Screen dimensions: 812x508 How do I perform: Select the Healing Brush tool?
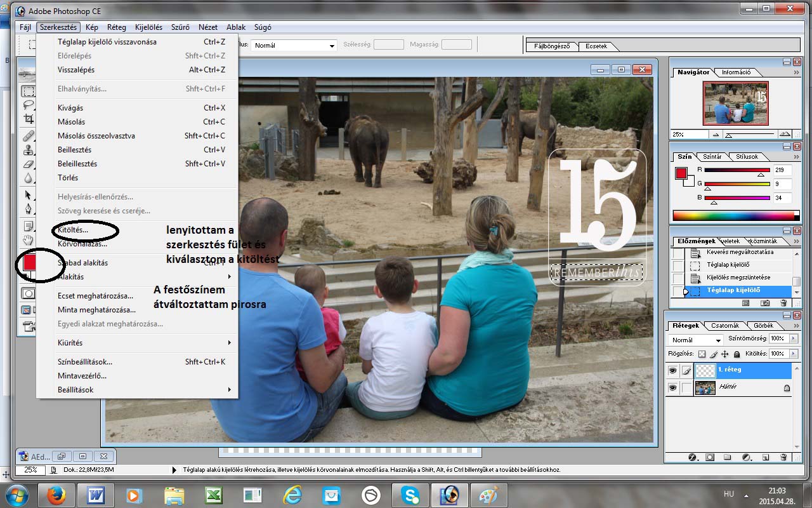[28, 136]
